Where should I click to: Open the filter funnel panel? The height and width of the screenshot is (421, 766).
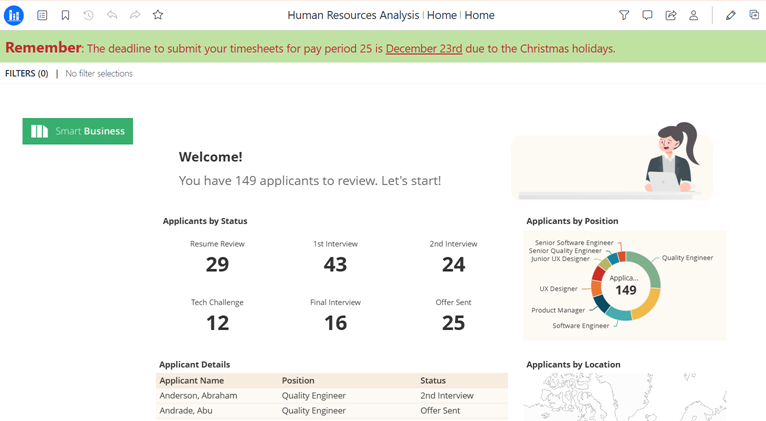pos(624,15)
